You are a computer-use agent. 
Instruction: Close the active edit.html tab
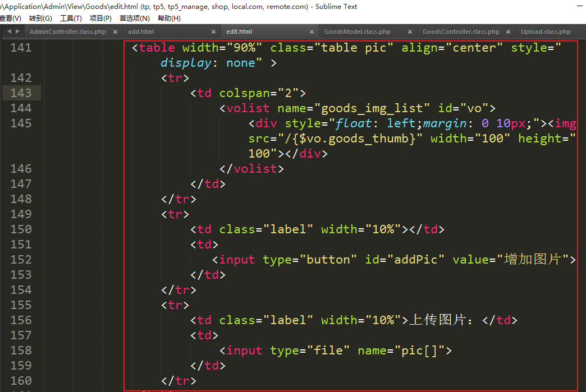(x=312, y=32)
